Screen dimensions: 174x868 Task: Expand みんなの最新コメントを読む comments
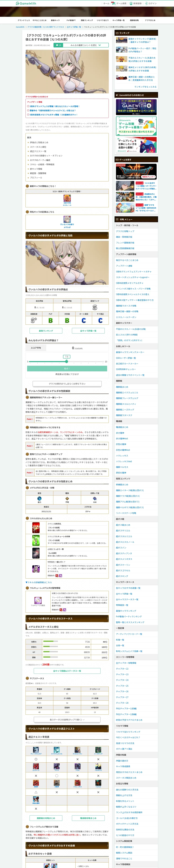[86, 45]
